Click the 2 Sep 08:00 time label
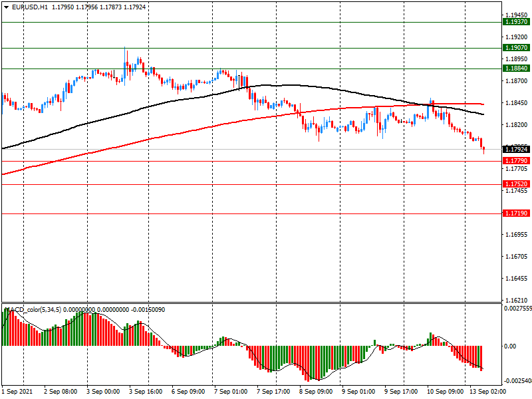 click(61, 392)
